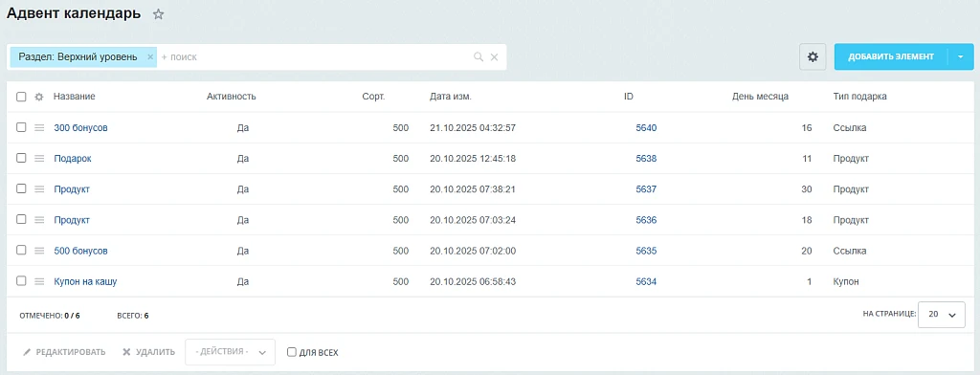Open row menu for 'Подарок'

(39, 158)
